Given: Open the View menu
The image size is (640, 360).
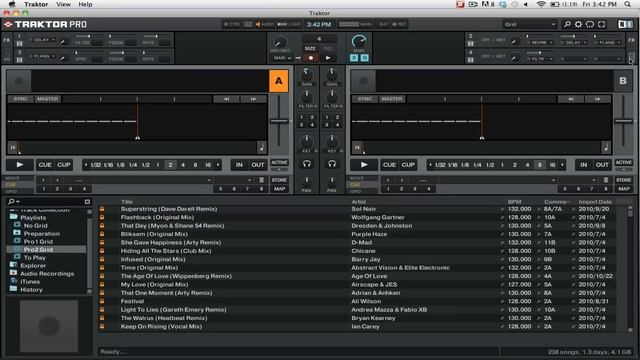Looking at the screenshot, I should pyautogui.click(x=63, y=4).
